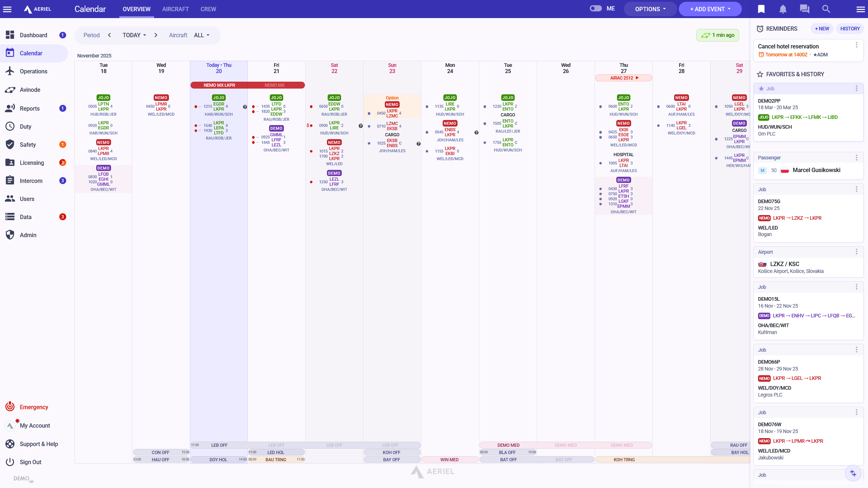Open Avinode in the sidebar

click(x=30, y=90)
